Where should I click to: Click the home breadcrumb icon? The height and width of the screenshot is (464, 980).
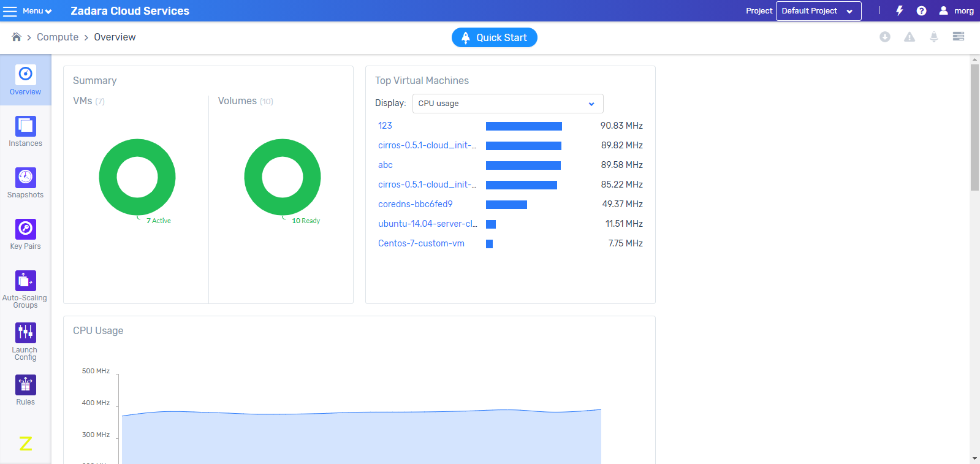[x=17, y=37]
